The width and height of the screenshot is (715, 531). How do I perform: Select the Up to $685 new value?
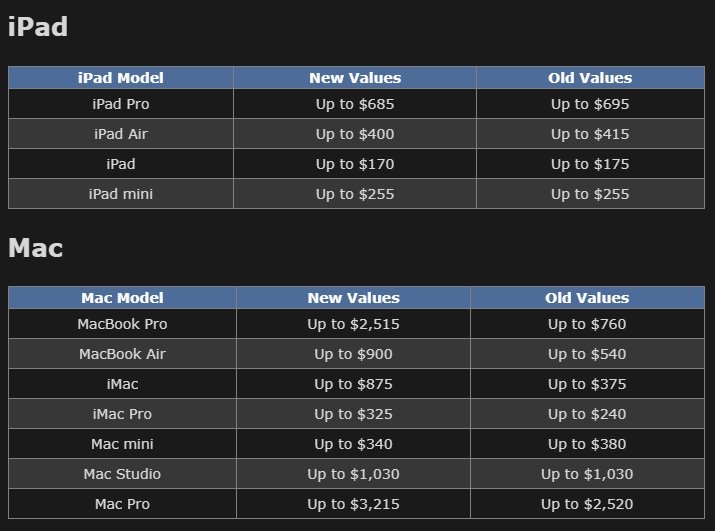[x=355, y=104]
